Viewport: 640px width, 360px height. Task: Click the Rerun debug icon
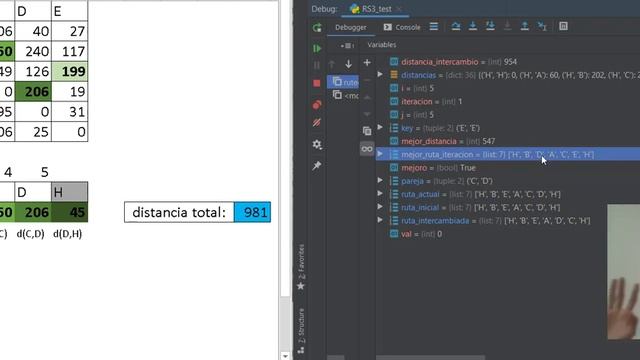point(317,28)
